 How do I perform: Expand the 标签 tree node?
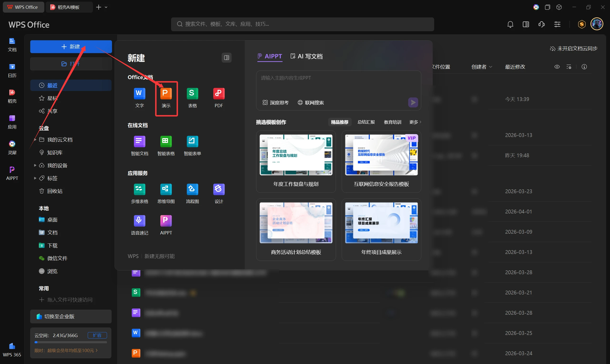pyautogui.click(x=35, y=178)
